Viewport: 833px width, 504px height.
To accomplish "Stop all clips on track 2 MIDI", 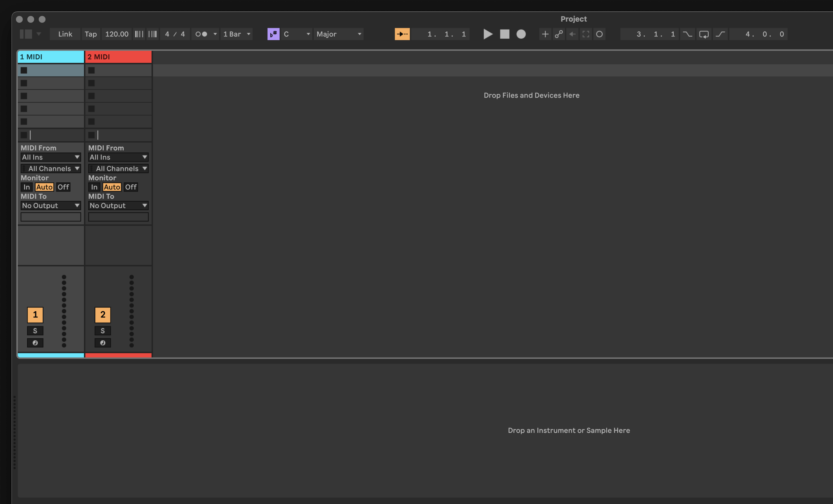I will pyautogui.click(x=91, y=135).
